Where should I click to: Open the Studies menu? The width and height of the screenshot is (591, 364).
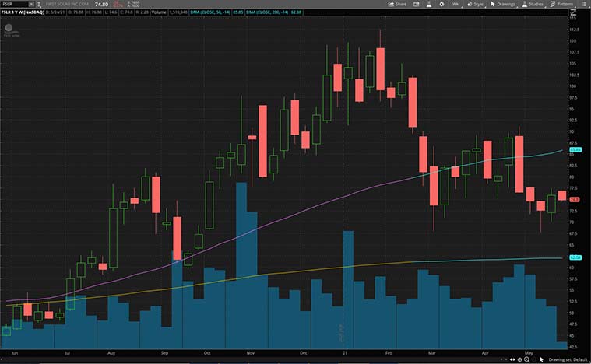coord(533,4)
